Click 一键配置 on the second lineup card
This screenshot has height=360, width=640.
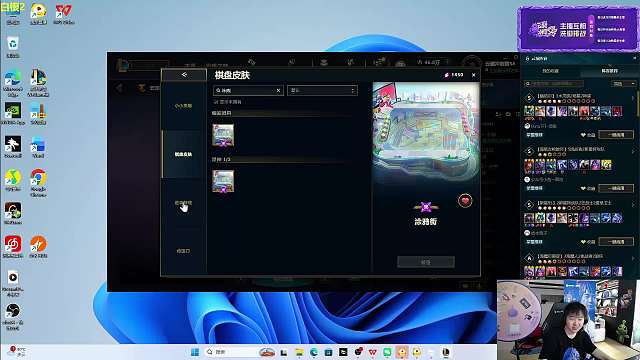coord(616,188)
